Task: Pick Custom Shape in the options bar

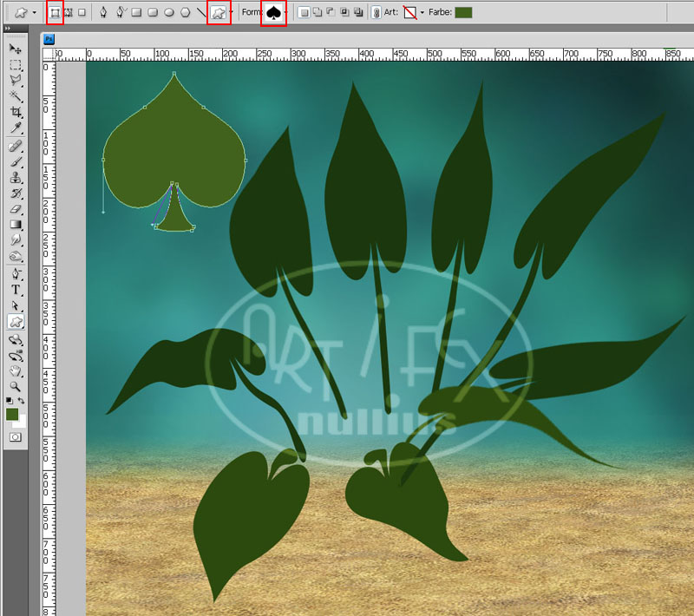Action: [x=219, y=12]
